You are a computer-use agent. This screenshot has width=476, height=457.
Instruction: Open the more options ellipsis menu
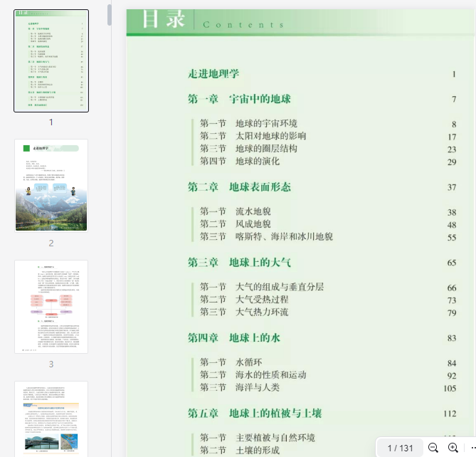click(472, 448)
